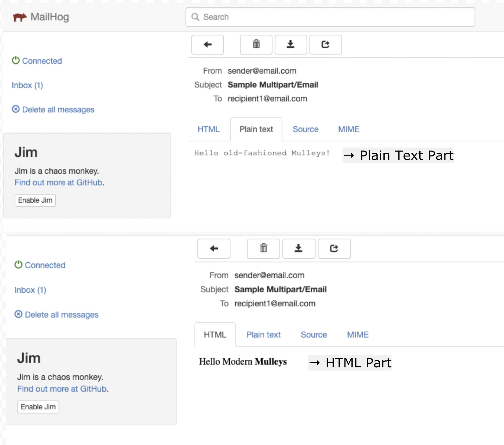Click the back arrow to return to inbox
The image size is (504, 445).
pyautogui.click(x=207, y=45)
